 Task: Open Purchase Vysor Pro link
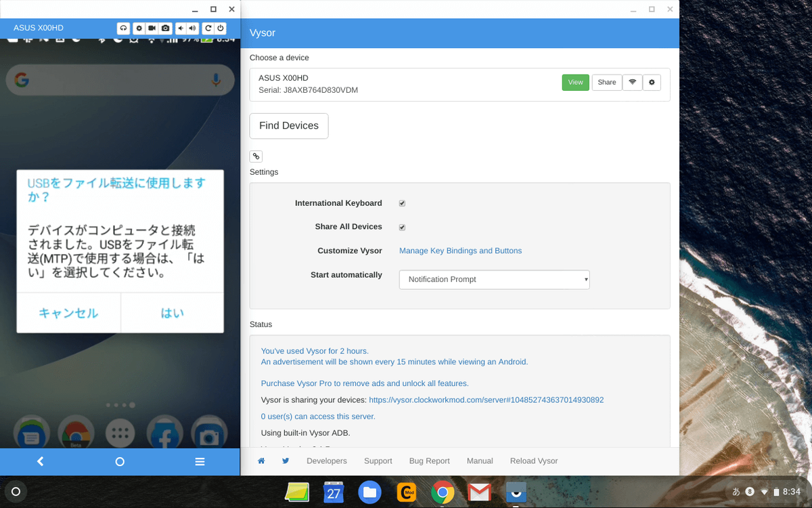[x=365, y=383]
